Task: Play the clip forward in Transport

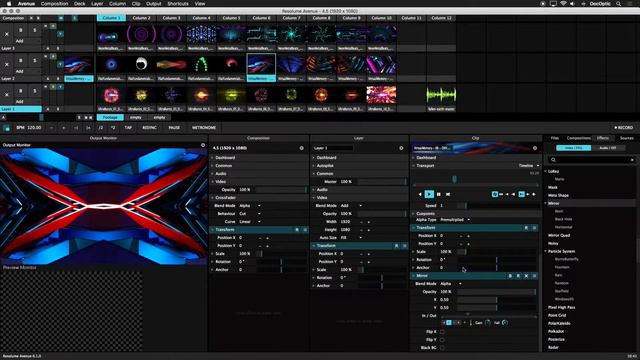Action: tap(429, 194)
